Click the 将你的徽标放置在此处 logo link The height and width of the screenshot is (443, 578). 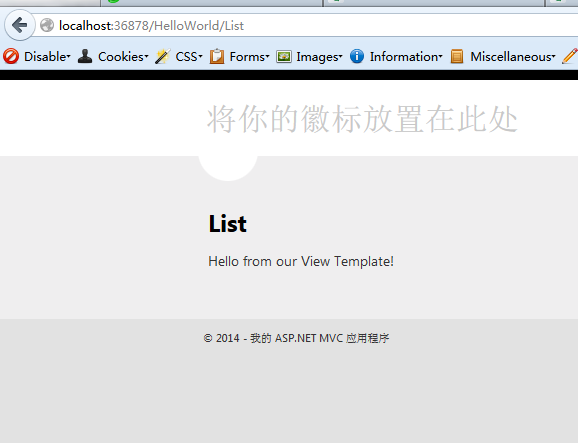(x=362, y=119)
